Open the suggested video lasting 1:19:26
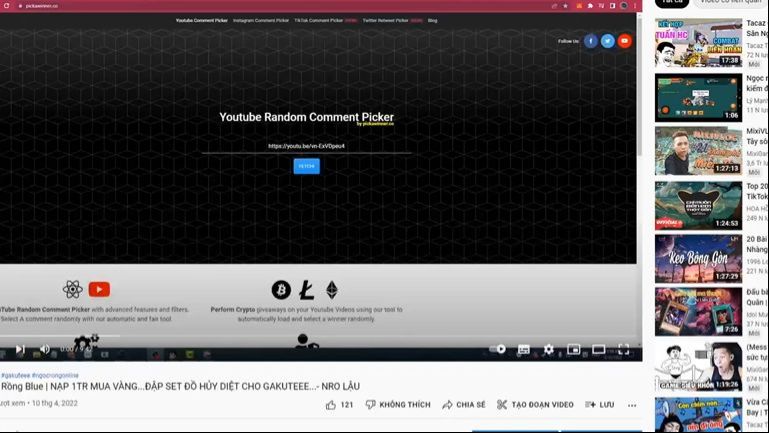The height and width of the screenshot is (433, 769). pos(698,366)
